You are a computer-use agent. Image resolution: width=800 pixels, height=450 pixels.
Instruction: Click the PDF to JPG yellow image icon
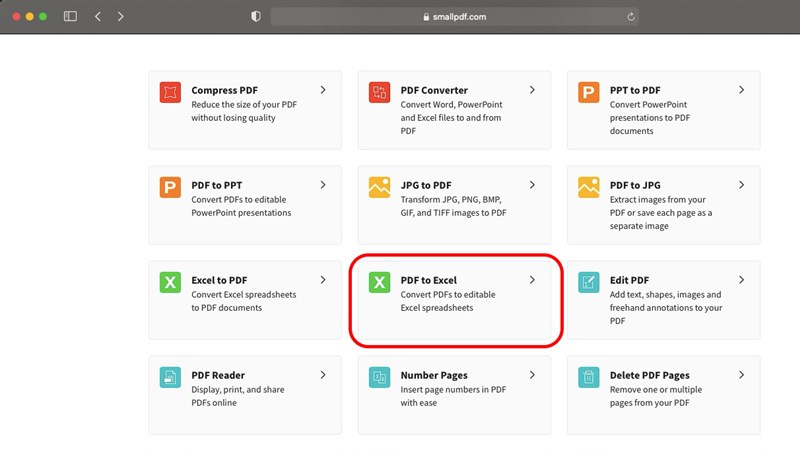pyautogui.click(x=588, y=187)
